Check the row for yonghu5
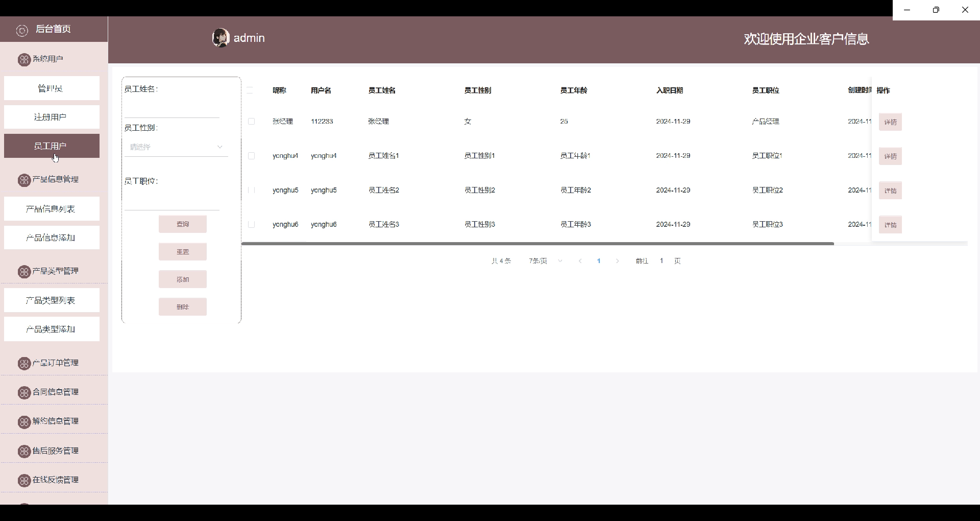Viewport: 980px width, 521px height. 251,190
